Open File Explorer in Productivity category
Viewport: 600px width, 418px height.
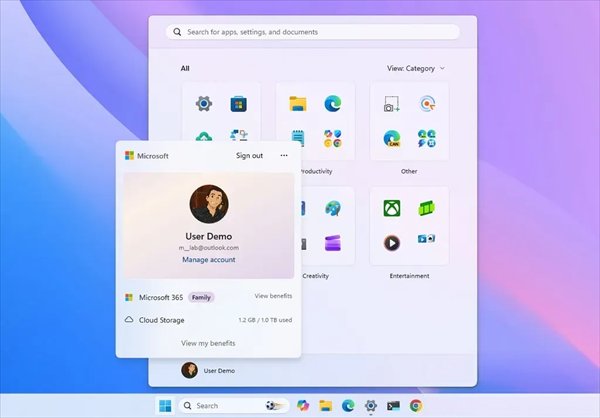[298, 104]
